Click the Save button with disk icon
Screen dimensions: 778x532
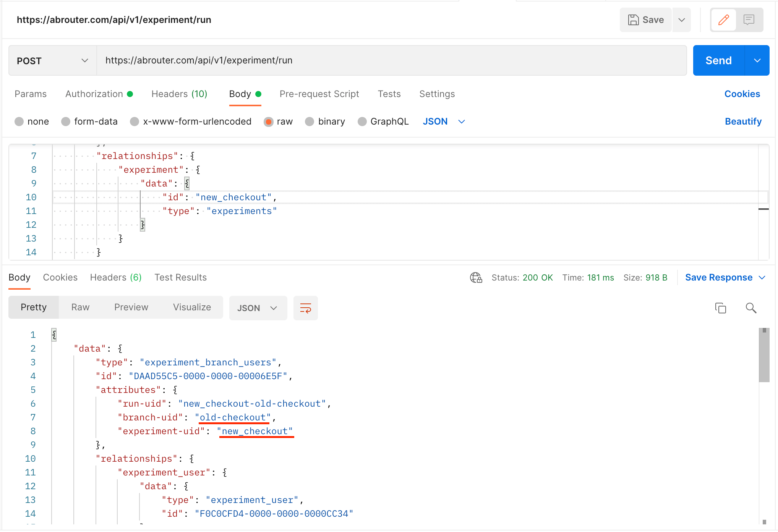646,20
